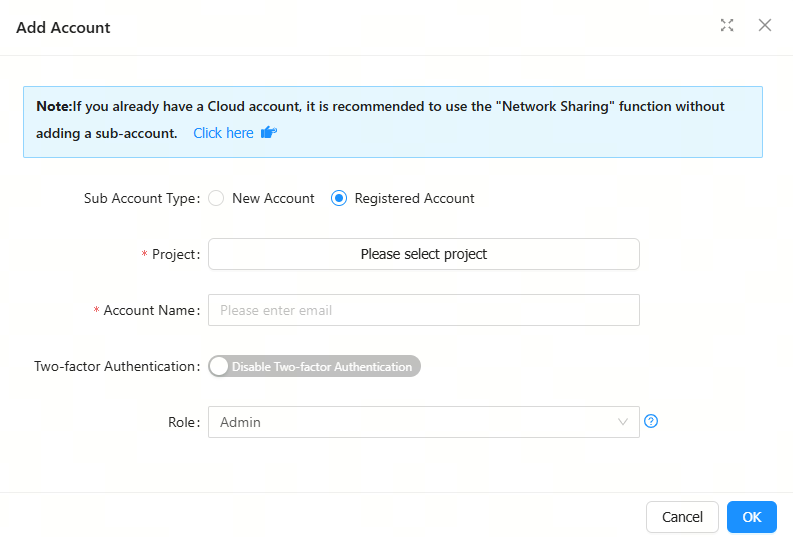Click the Project field label

point(174,254)
